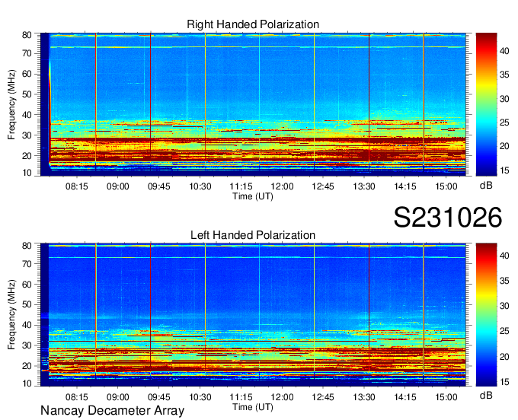Click 11:15 tick under Right Handed plot
This screenshot has width=518, height=420.
(241, 186)
